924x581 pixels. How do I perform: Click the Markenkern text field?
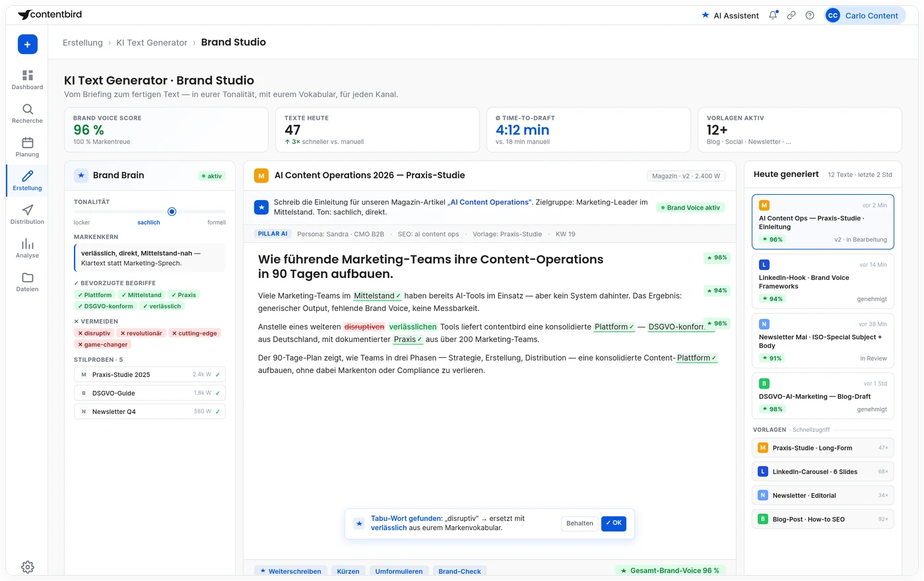tap(150, 258)
